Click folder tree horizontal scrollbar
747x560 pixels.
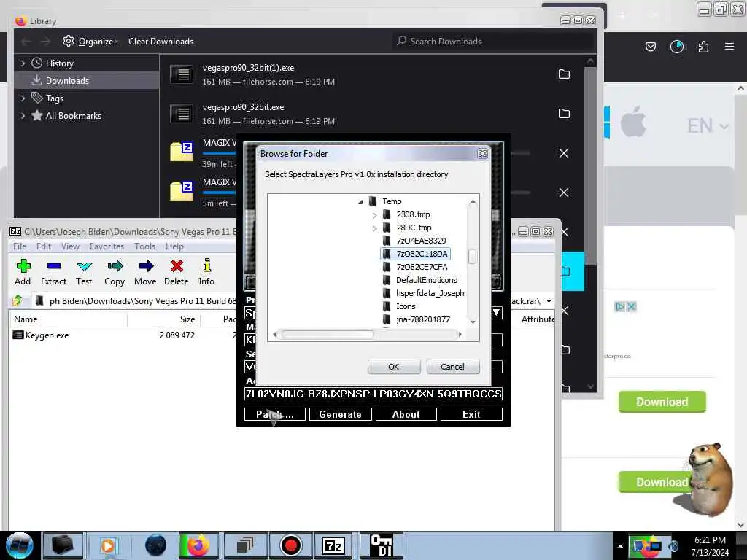(328, 334)
